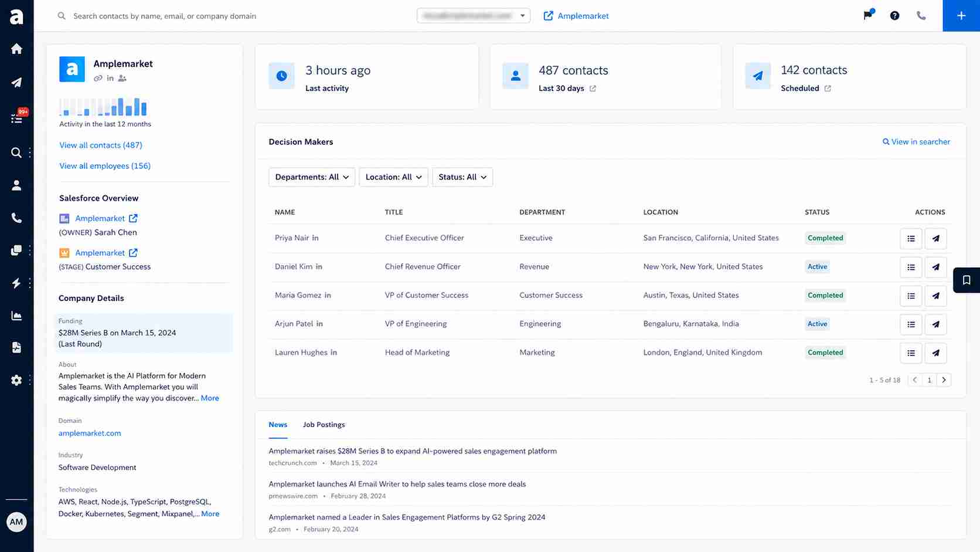Open the help question mark icon
Viewport: 980px width, 552px height.
tap(894, 16)
